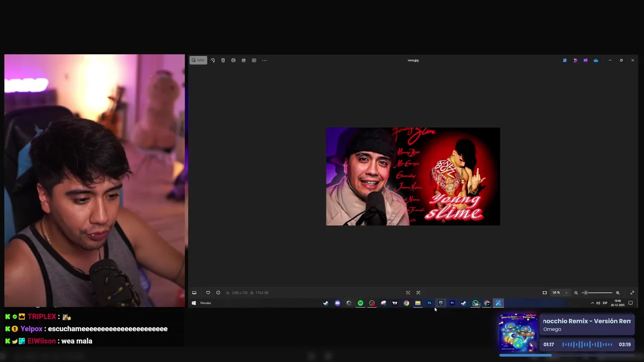This screenshot has height=362, width=644.
Task: Click the Yelpox chat username
Action: (x=31, y=329)
